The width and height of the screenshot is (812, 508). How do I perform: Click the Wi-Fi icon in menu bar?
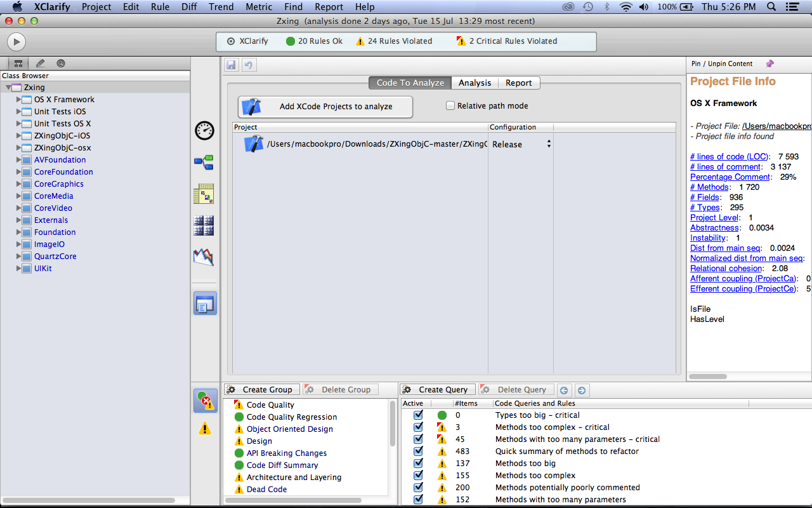click(626, 7)
